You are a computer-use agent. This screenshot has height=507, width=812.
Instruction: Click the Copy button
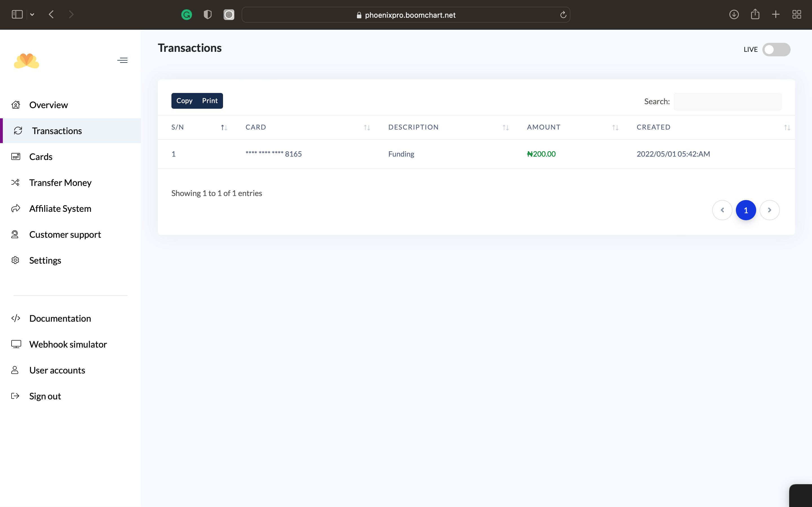(184, 101)
